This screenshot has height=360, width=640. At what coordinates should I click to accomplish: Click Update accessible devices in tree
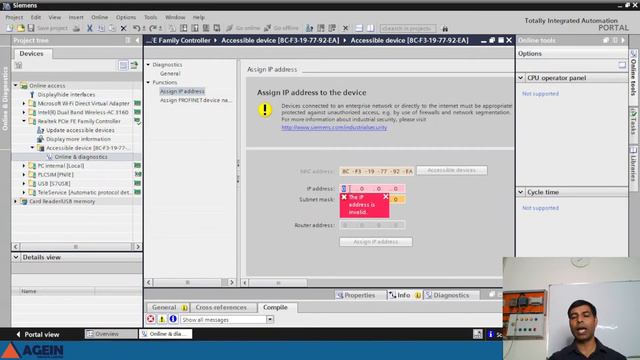coord(80,130)
